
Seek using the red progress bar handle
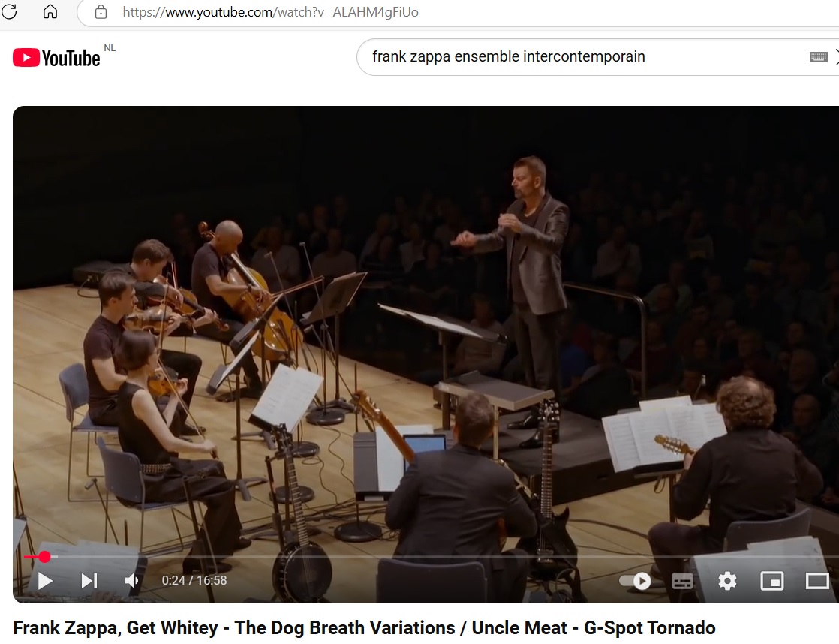[x=44, y=557]
